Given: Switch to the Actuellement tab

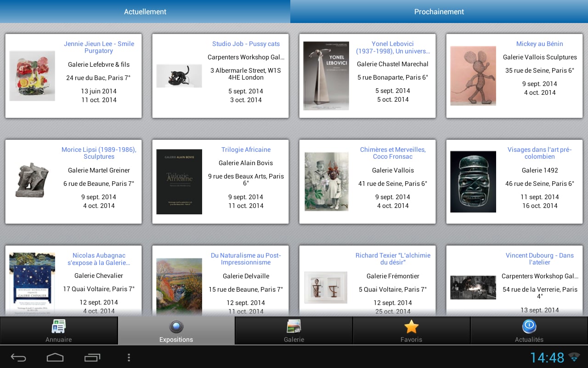Looking at the screenshot, I should pos(145,11).
